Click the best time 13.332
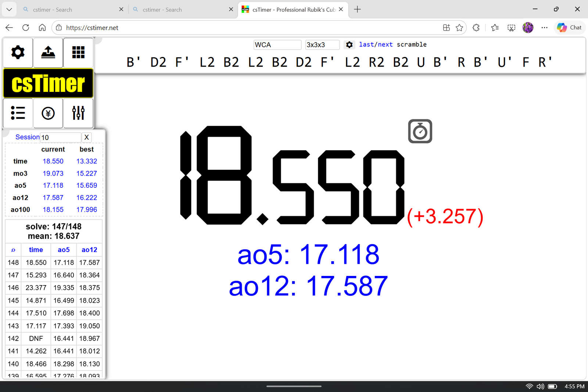This screenshot has width=588, height=392. tap(87, 161)
